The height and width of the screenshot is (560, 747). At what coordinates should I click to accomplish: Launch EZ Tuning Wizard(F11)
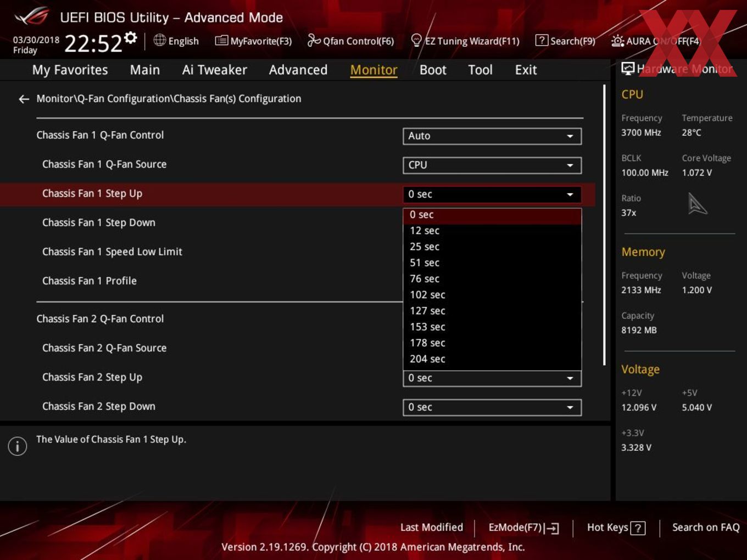pyautogui.click(x=465, y=41)
